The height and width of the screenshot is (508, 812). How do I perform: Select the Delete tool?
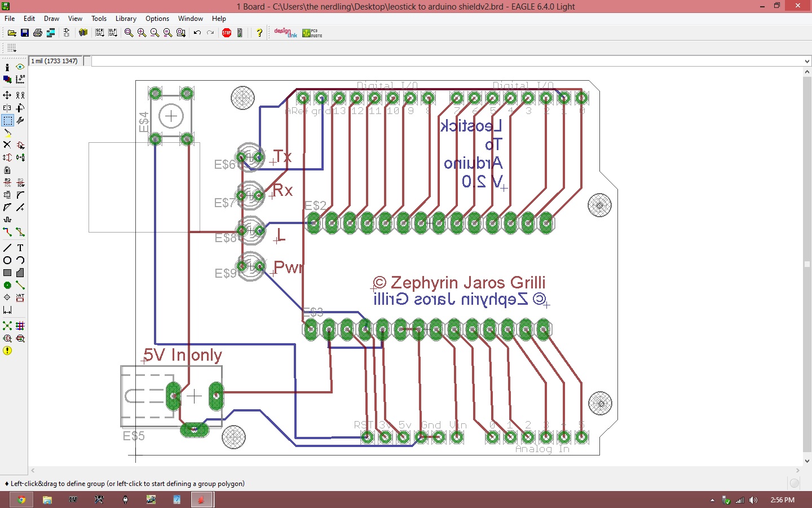click(7, 145)
